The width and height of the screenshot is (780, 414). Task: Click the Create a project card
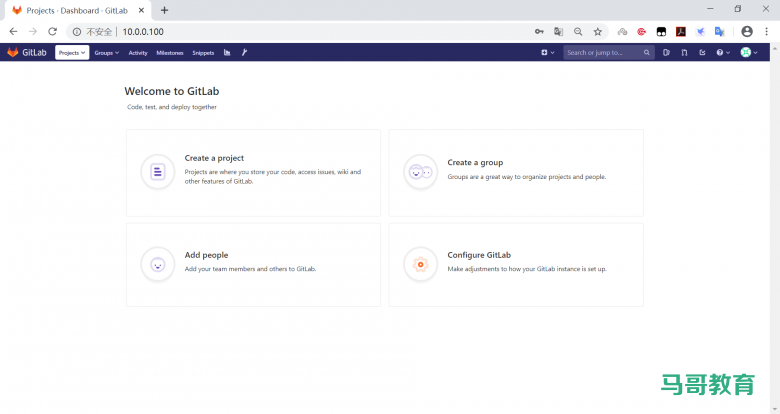click(x=253, y=173)
